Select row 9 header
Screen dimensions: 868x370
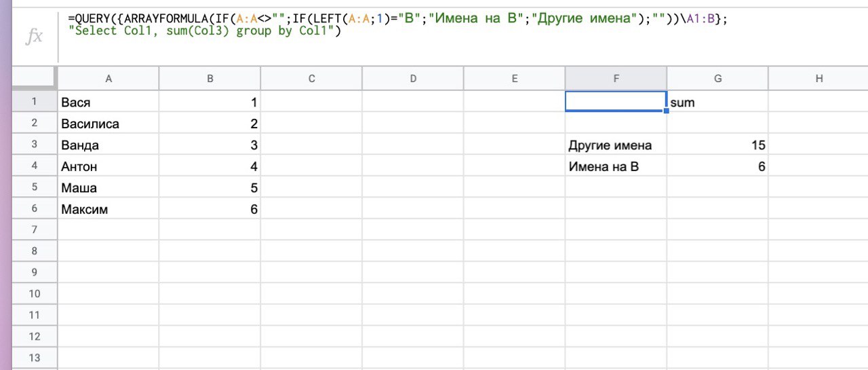[35, 272]
